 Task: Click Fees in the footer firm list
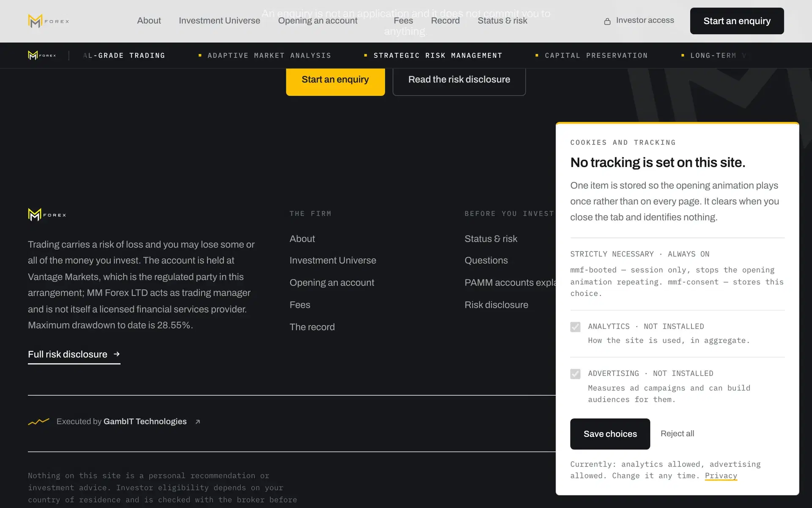coord(300,305)
